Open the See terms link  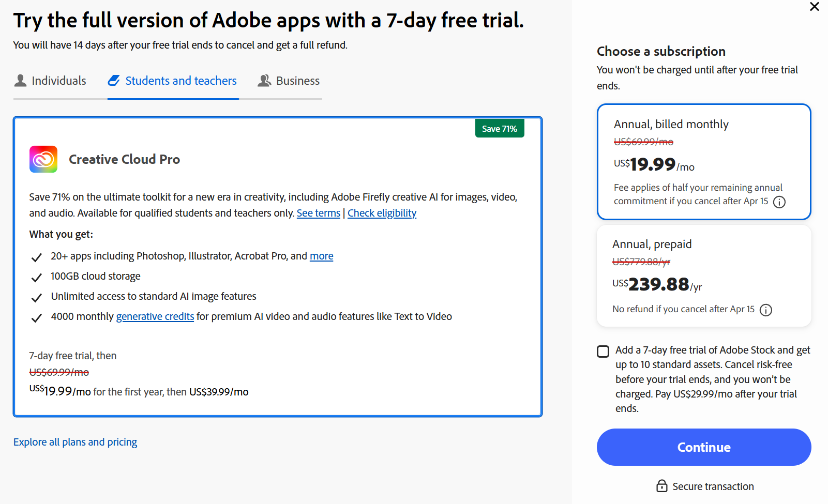click(318, 213)
